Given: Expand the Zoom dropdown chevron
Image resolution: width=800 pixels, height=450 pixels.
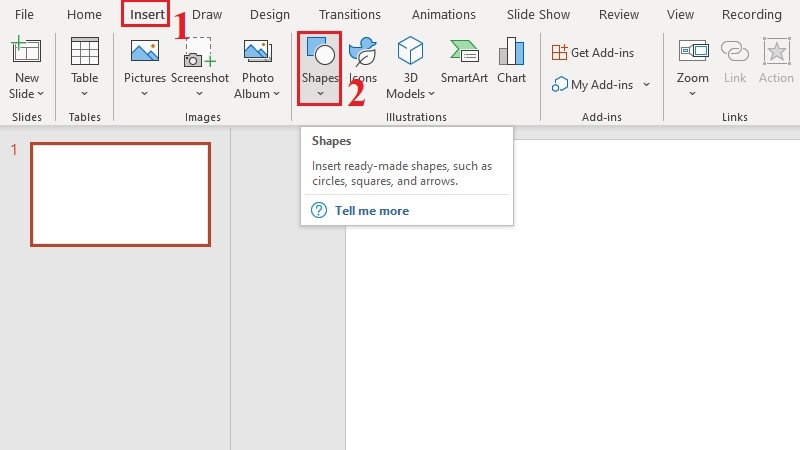Looking at the screenshot, I should 692,93.
